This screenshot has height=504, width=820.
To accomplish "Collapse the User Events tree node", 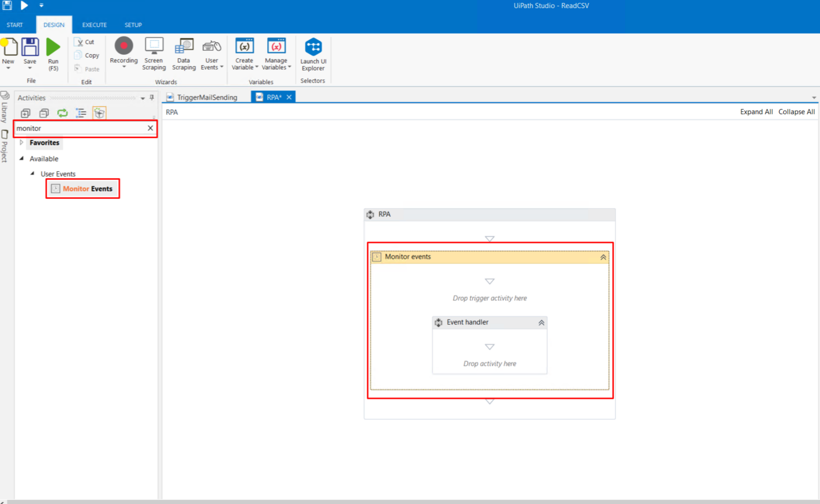I will tap(32, 174).
